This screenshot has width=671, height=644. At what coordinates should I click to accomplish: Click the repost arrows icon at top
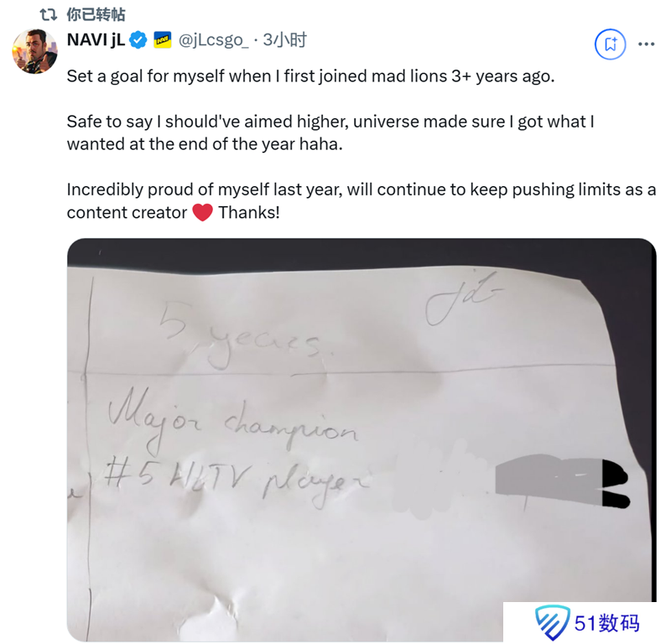click(49, 15)
